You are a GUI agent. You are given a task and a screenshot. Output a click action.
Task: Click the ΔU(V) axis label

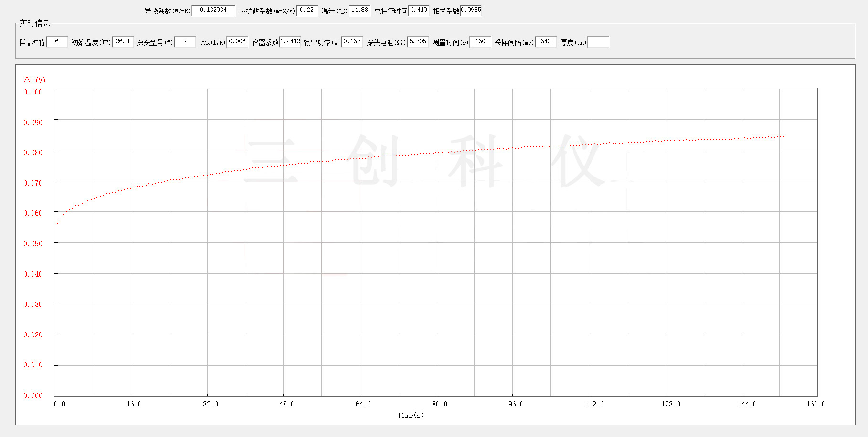click(x=34, y=80)
